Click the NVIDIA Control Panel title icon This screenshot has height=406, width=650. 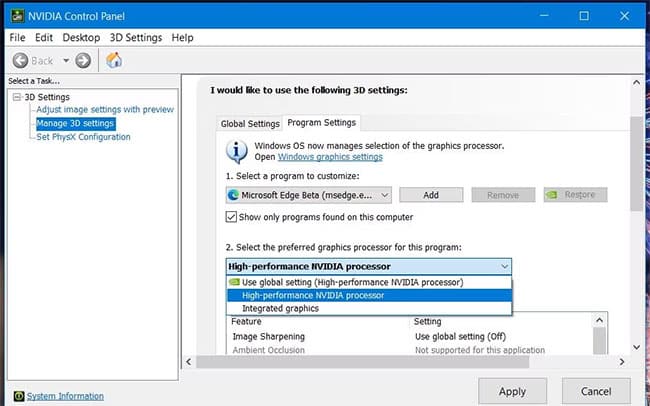17,16
